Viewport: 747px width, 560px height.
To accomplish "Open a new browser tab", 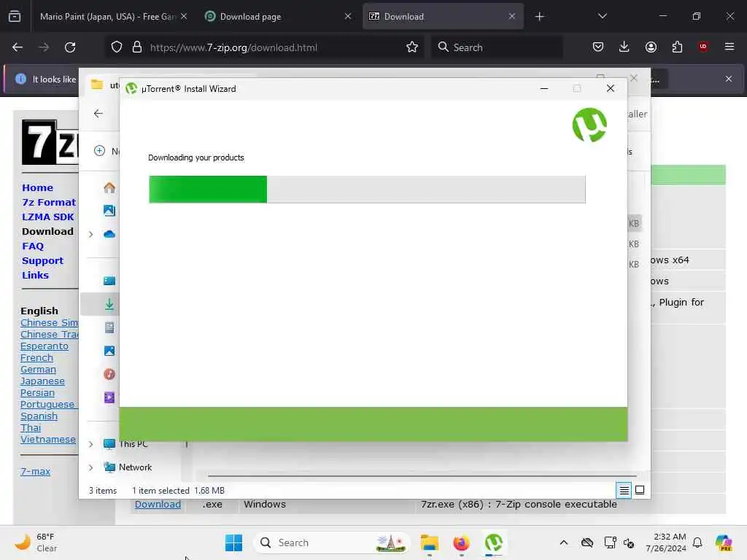I will 539,17.
